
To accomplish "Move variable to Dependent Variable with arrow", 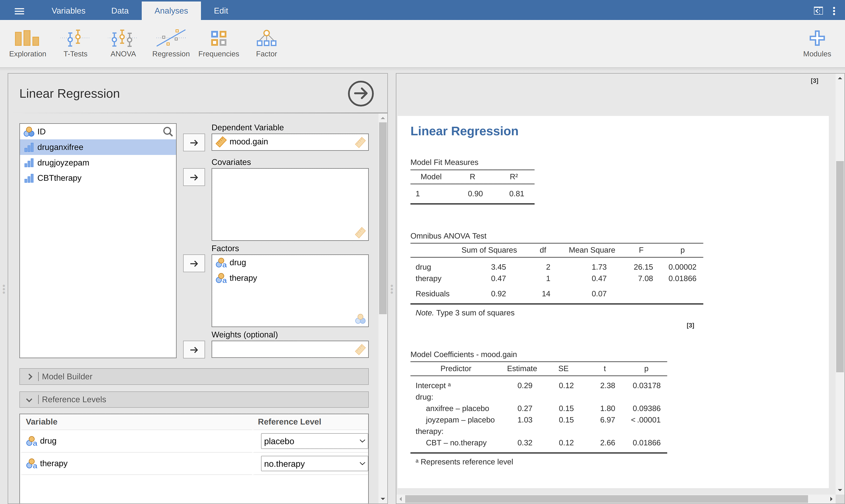I will 194,143.
